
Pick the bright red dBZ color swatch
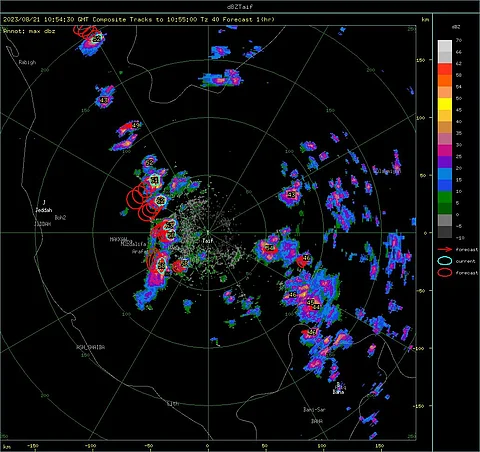(x=445, y=69)
